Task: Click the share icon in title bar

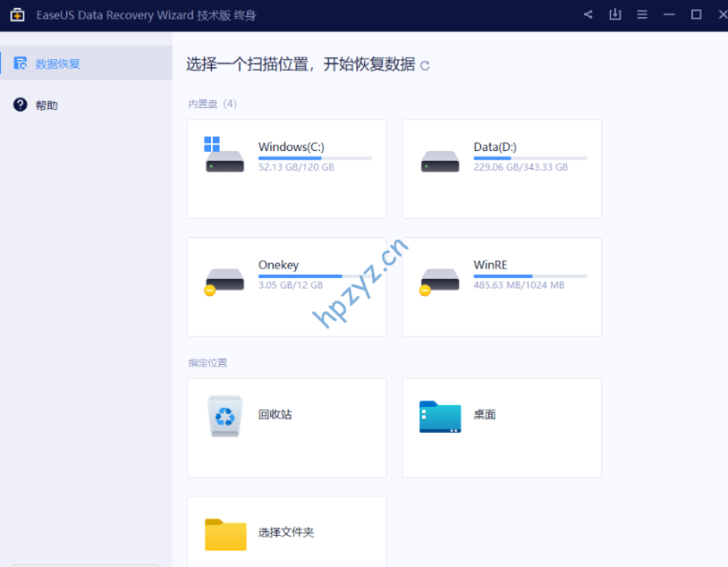Action: pyautogui.click(x=588, y=14)
